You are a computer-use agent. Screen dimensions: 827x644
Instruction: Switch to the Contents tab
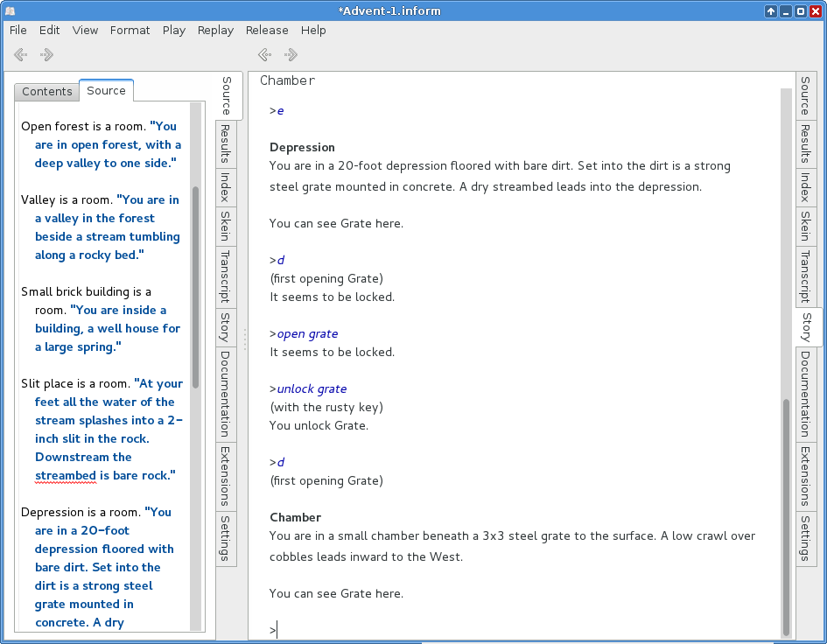[x=47, y=91]
